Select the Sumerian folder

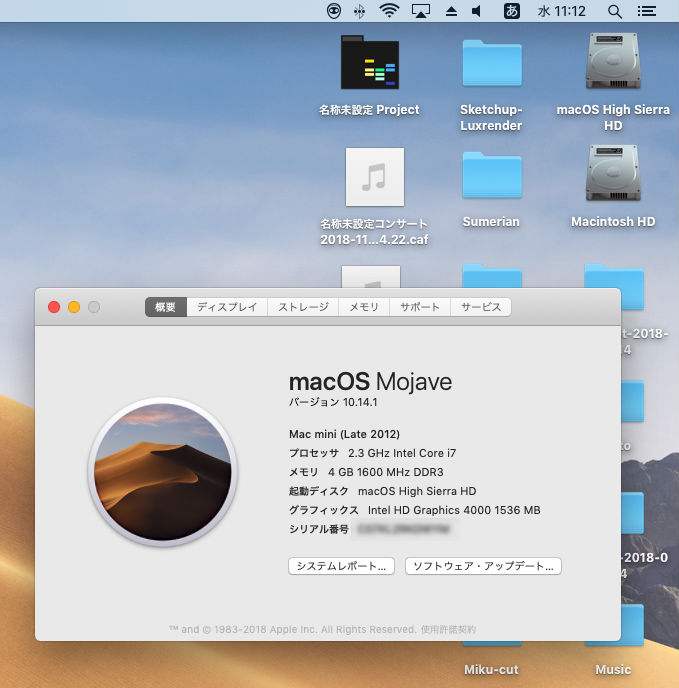tap(492, 175)
